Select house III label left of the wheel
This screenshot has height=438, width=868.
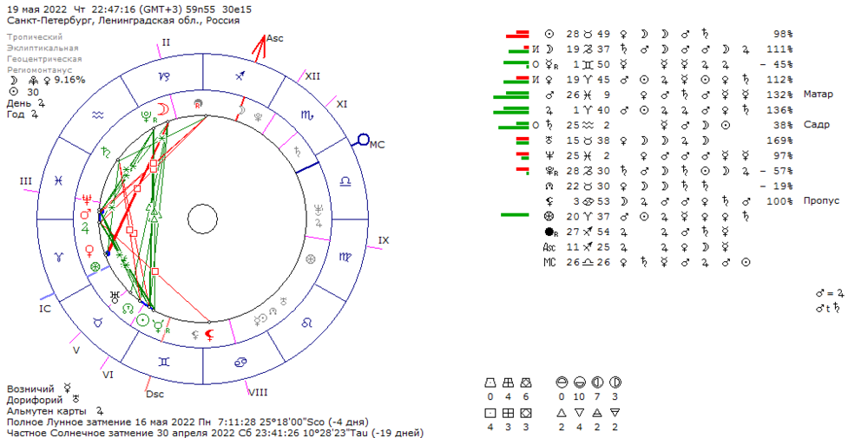click(25, 181)
